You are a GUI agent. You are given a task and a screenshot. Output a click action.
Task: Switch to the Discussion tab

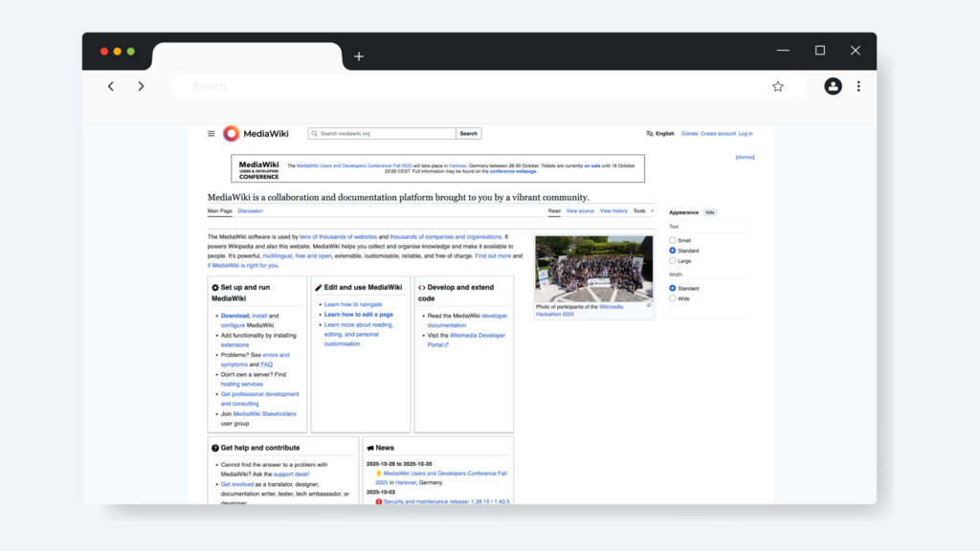pos(250,210)
